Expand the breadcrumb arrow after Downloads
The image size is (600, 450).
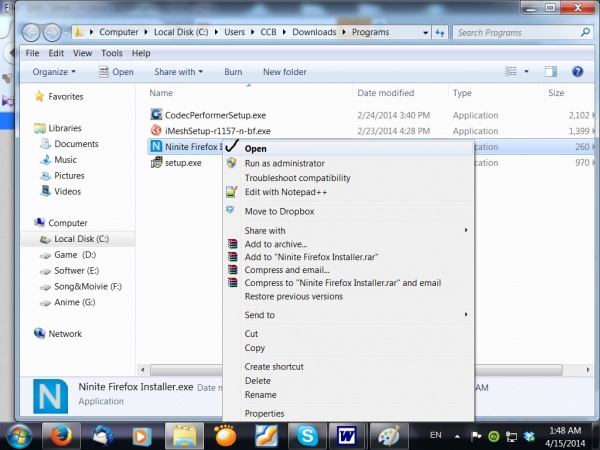(x=344, y=32)
